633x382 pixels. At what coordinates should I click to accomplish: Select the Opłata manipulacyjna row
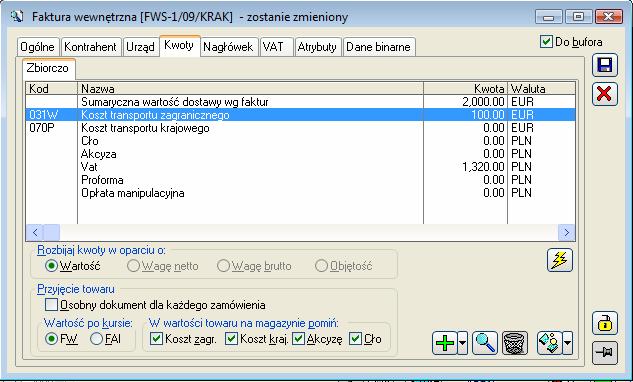tap(300, 193)
